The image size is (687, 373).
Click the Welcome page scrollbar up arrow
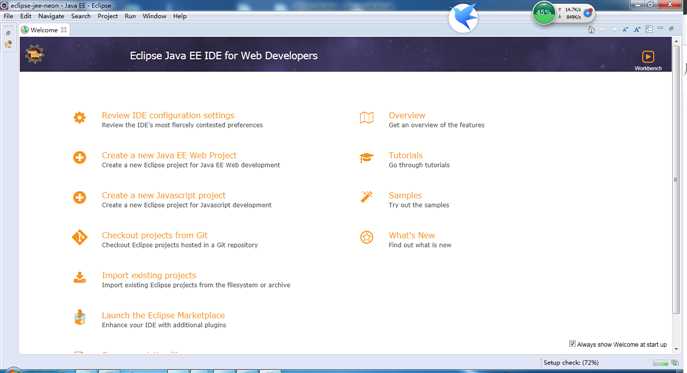676,41
